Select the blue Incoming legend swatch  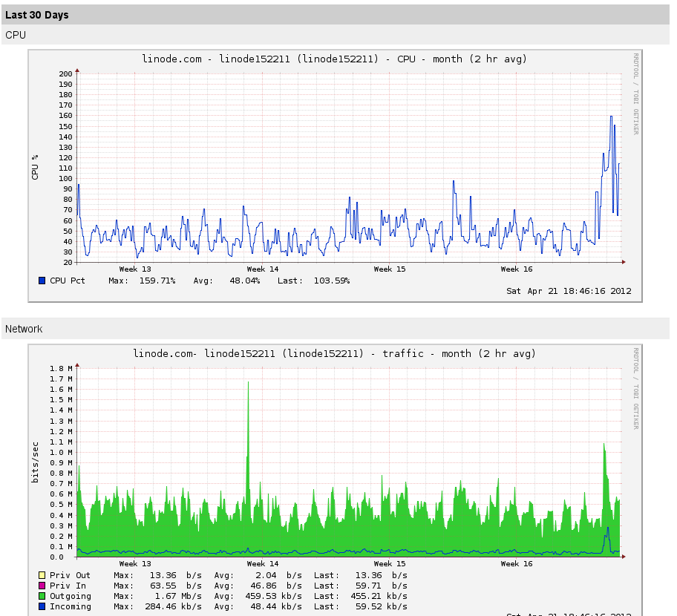(42, 606)
